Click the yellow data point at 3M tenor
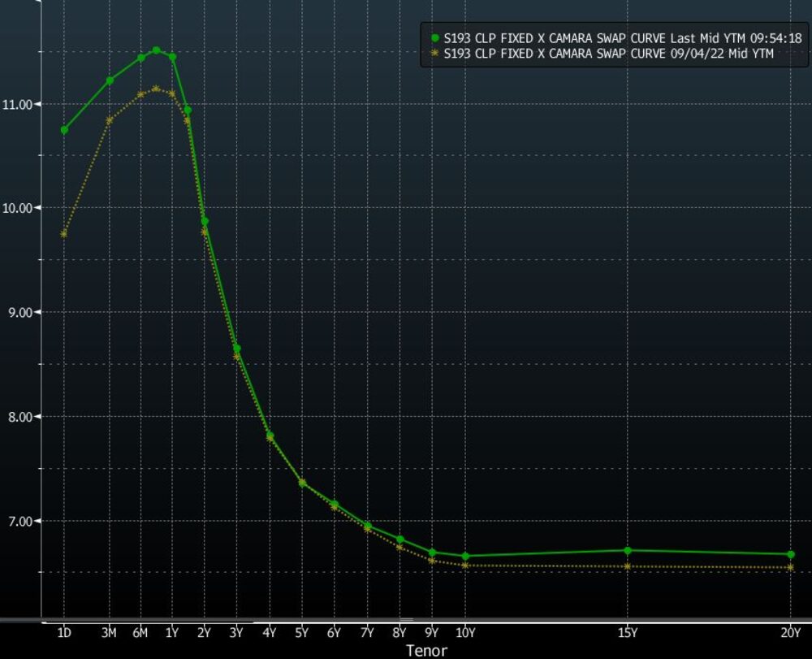 (110, 120)
